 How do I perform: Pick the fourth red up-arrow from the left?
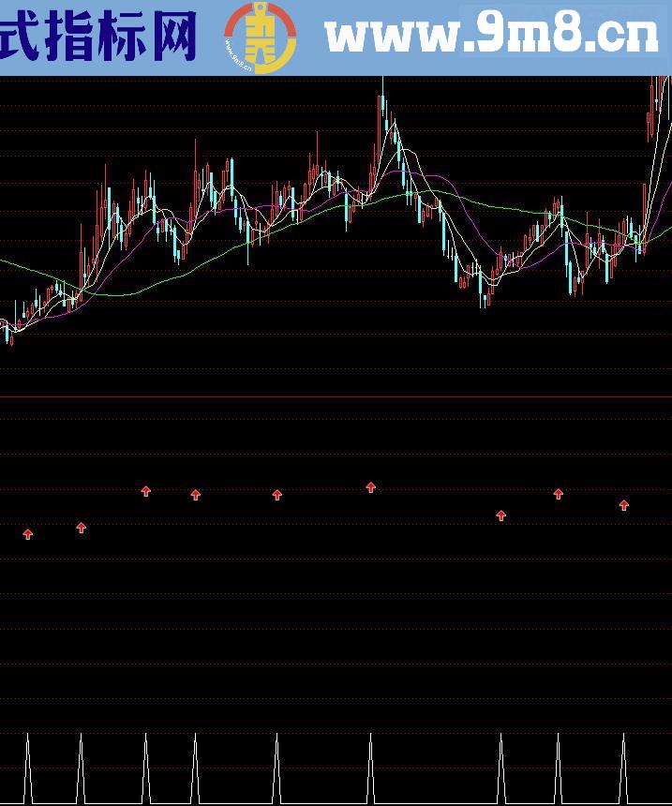coord(196,494)
